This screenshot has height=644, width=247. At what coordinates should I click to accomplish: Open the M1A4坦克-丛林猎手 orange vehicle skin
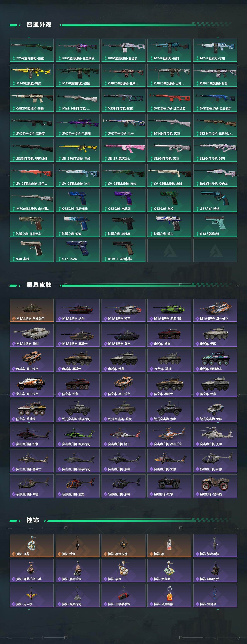click(31, 310)
